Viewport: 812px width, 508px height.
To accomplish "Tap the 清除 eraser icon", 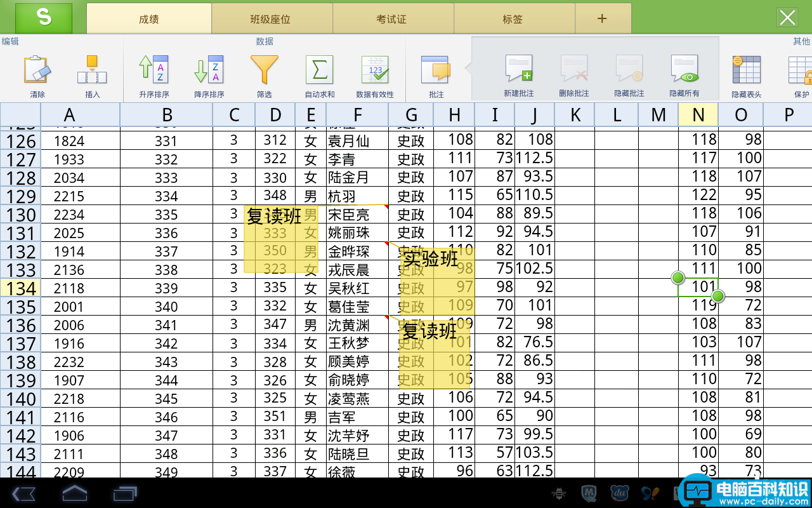I will [37, 70].
